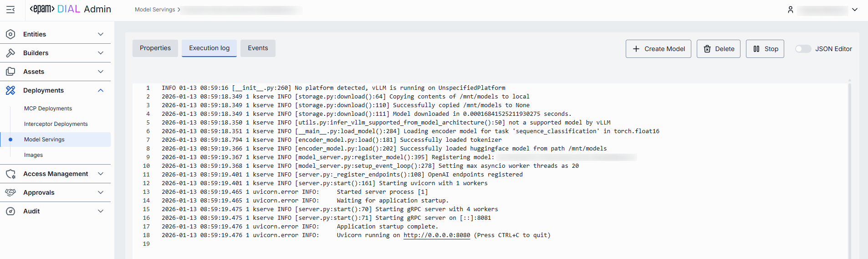Stop the model serving
Viewport: 868px width, 259px height.
coord(765,49)
